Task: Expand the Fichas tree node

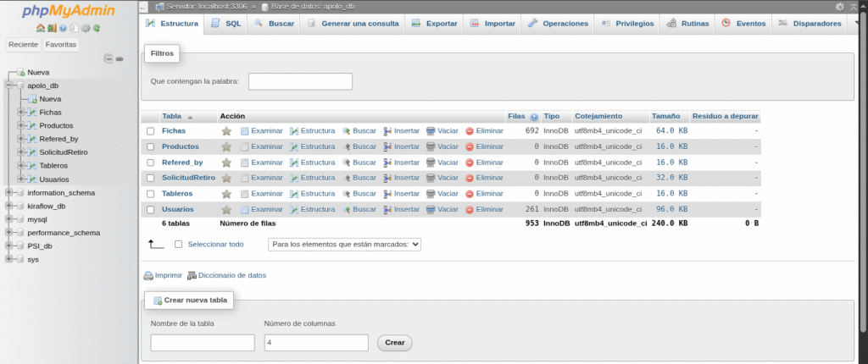Action: tap(20, 113)
